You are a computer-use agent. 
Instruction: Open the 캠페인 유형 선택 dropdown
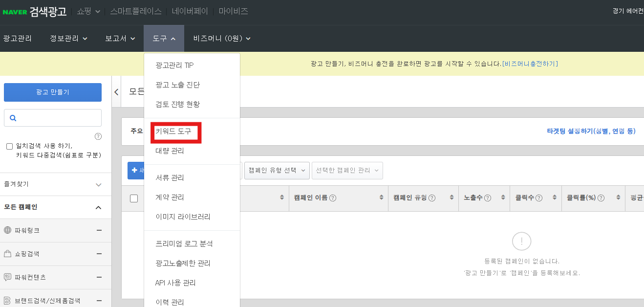(277, 171)
